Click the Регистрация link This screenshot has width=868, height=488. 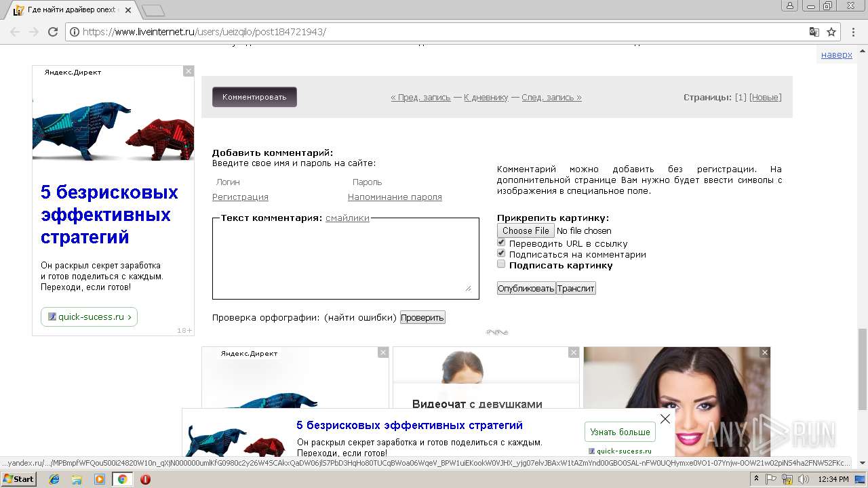click(240, 197)
